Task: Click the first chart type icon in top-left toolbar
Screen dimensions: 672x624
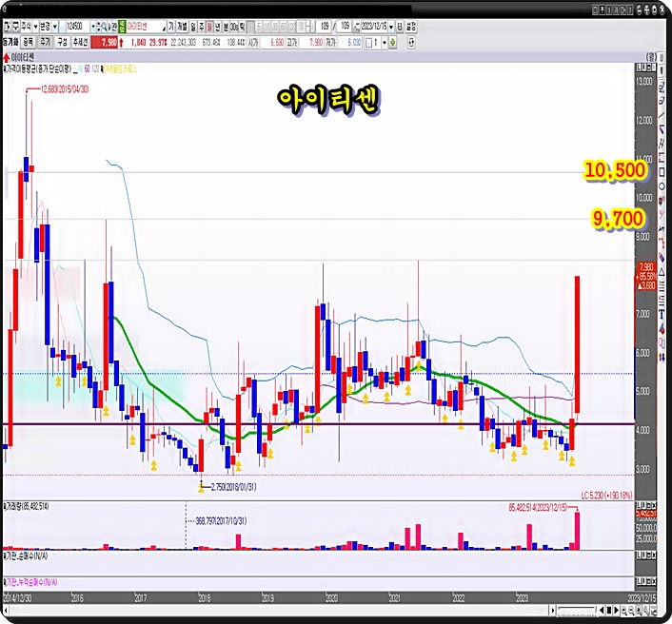Action: point(8,27)
